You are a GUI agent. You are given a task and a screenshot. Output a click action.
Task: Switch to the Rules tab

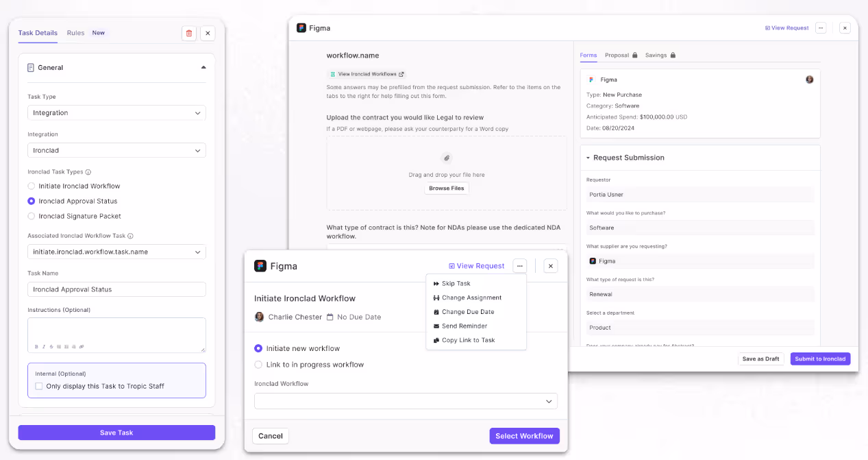[76, 33]
